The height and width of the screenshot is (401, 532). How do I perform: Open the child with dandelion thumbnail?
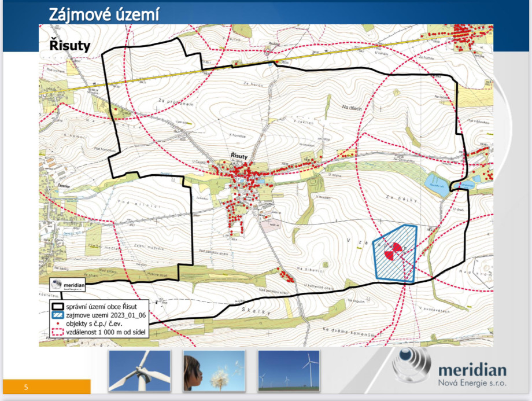(x=213, y=371)
